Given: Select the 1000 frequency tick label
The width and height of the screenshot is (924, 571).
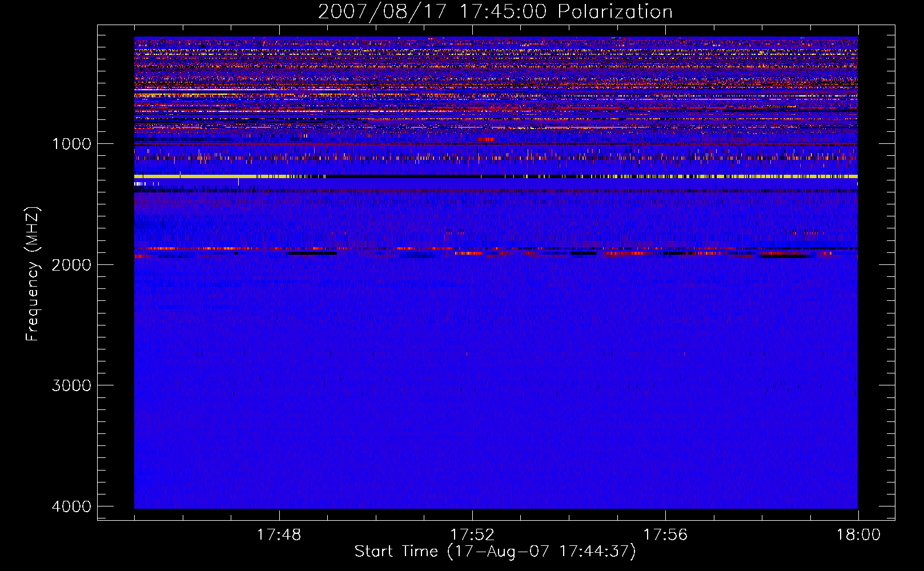Looking at the screenshot, I should 71,144.
